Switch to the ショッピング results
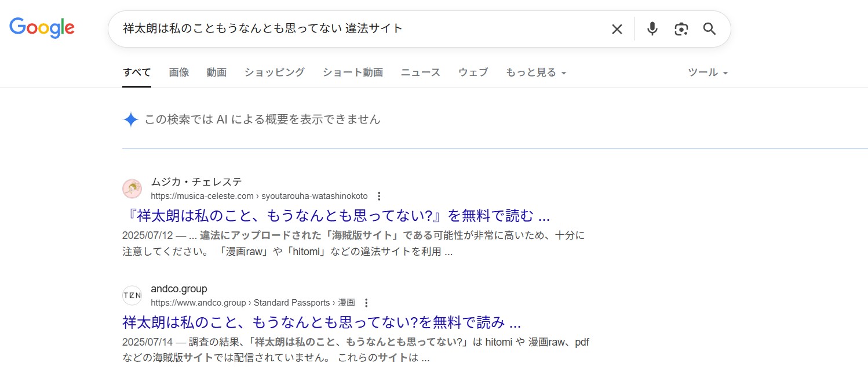This screenshot has width=868, height=381. pyautogui.click(x=273, y=72)
